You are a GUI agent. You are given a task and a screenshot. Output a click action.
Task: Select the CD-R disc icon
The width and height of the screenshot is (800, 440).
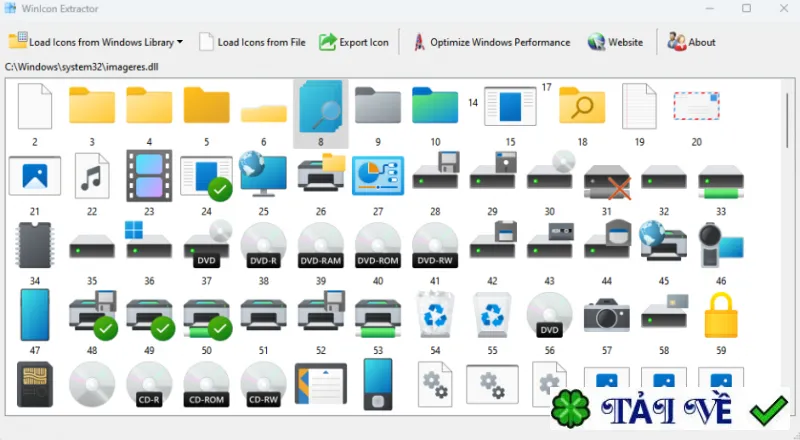pyautogui.click(x=149, y=384)
